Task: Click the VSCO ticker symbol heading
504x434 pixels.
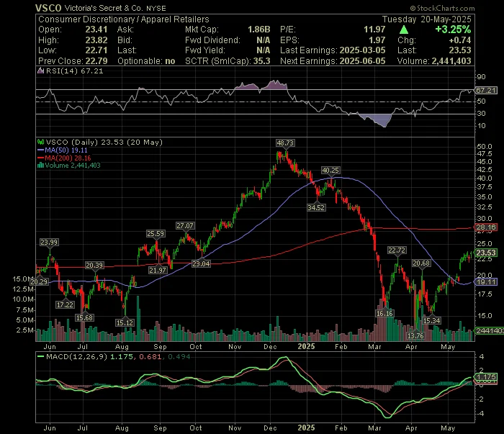Action: point(48,8)
